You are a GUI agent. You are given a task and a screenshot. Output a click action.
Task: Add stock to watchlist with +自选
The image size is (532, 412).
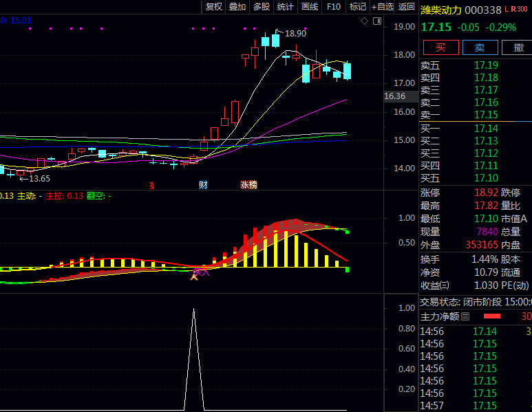382,7
